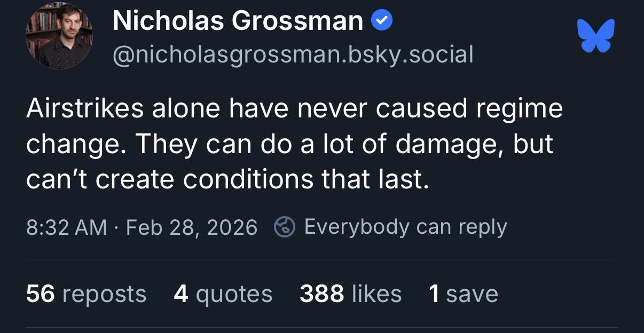The height and width of the screenshot is (333, 644).
Task: Click the 1 save count
Action: tap(463, 294)
